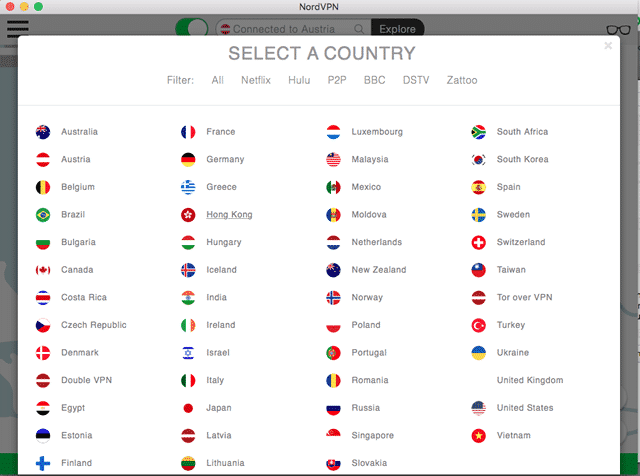Click the Israel flag icon
The image size is (640, 476).
[x=188, y=353]
